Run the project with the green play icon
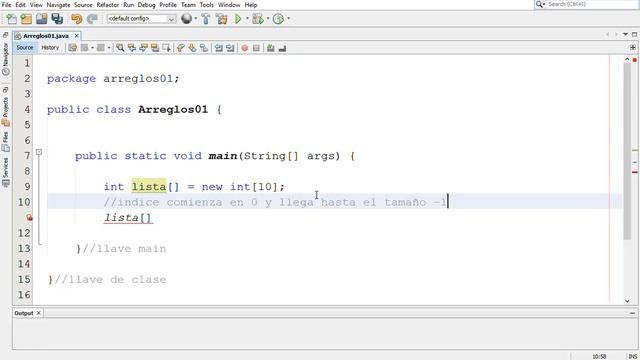The height and width of the screenshot is (360, 640). click(x=238, y=19)
